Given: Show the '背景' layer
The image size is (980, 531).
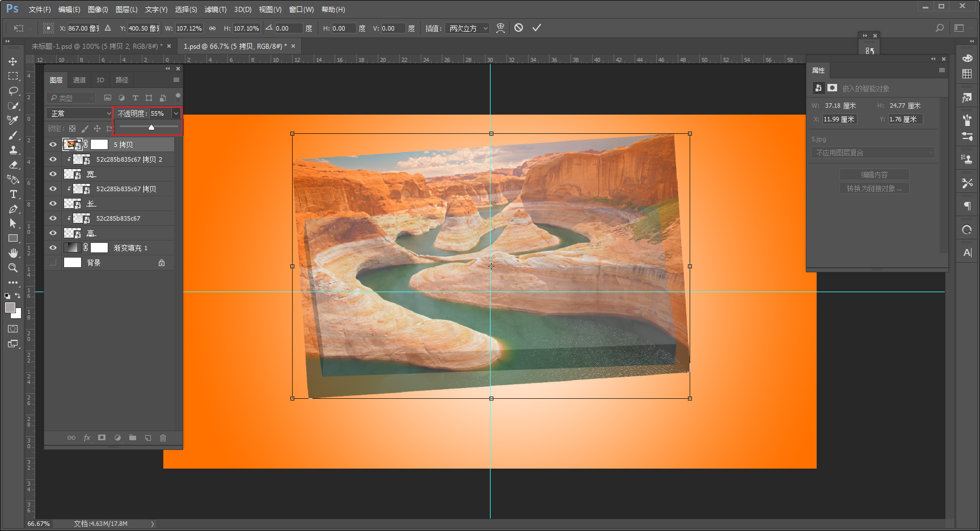Looking at the screenshot, I should 53,263.
